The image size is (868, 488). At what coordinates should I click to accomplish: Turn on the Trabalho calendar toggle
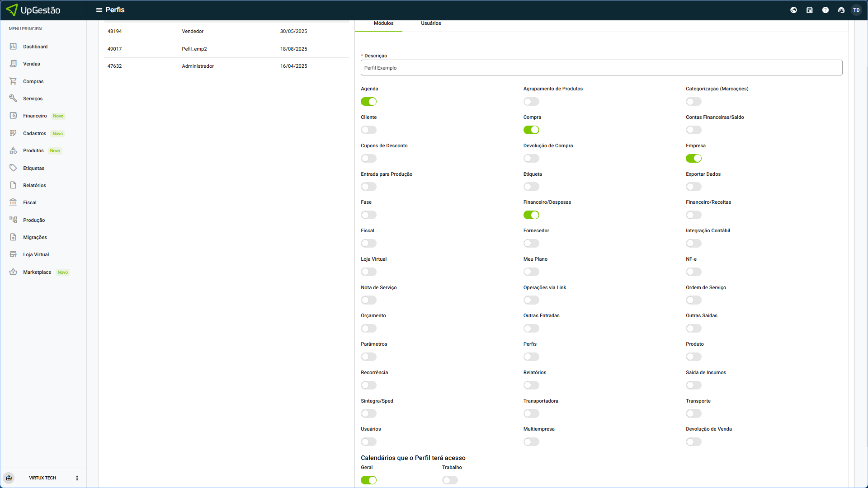coord(450,480)
